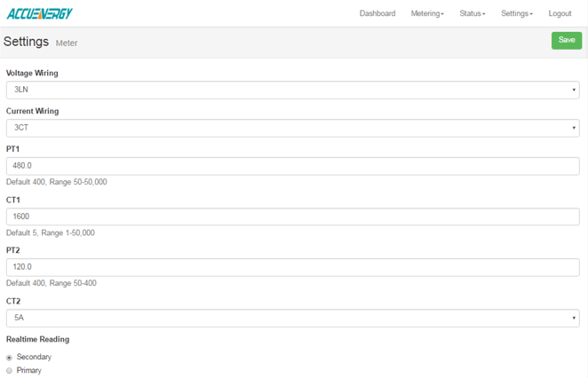Open the CT2 dropdown showing 5A

click(292, 318)
